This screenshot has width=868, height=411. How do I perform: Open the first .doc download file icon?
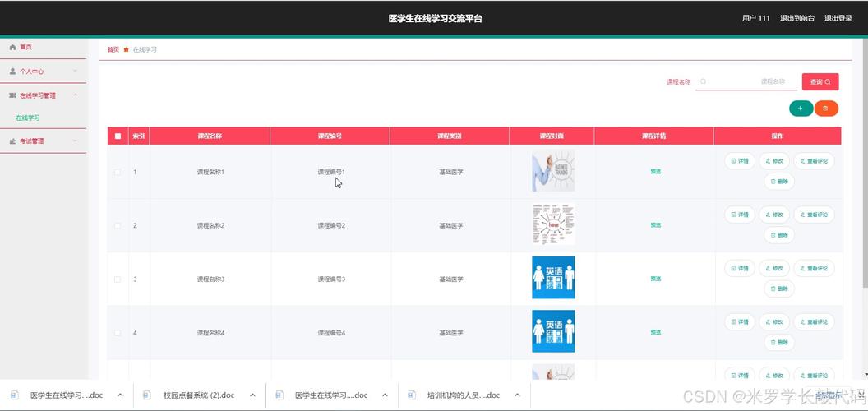click(15, 395)
